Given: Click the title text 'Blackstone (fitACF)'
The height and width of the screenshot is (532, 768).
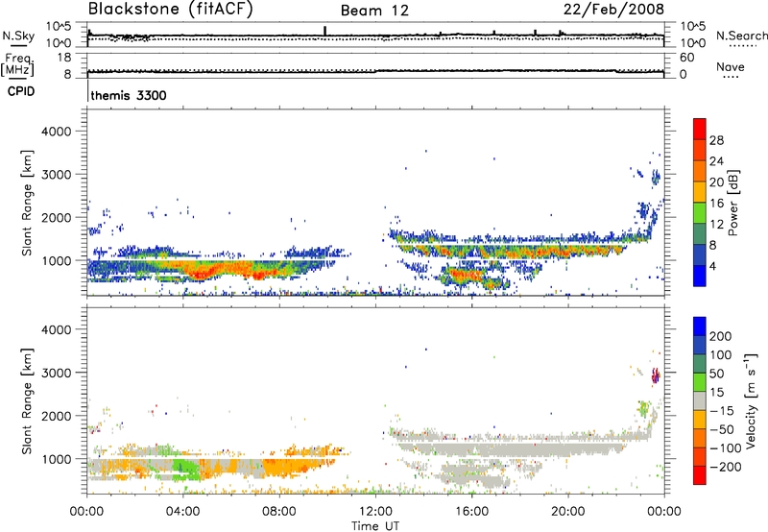Looking at the screenshot, I should 171,10.
